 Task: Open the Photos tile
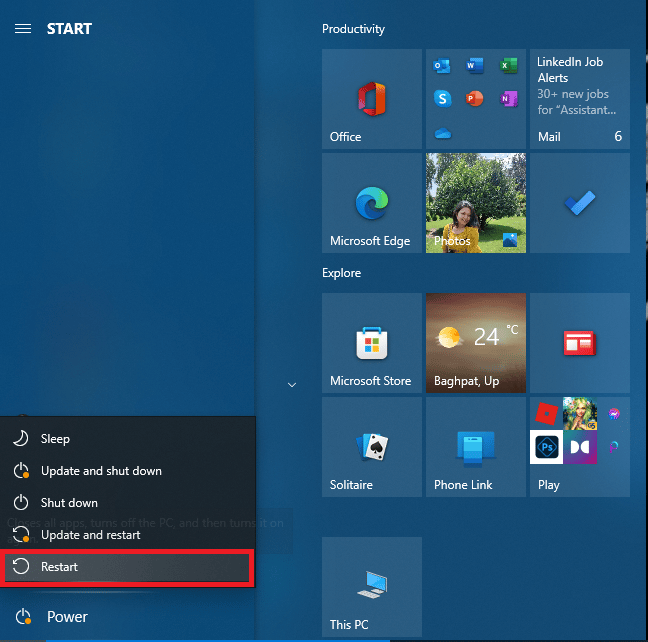pyautogui.click(x=476, y=203)
